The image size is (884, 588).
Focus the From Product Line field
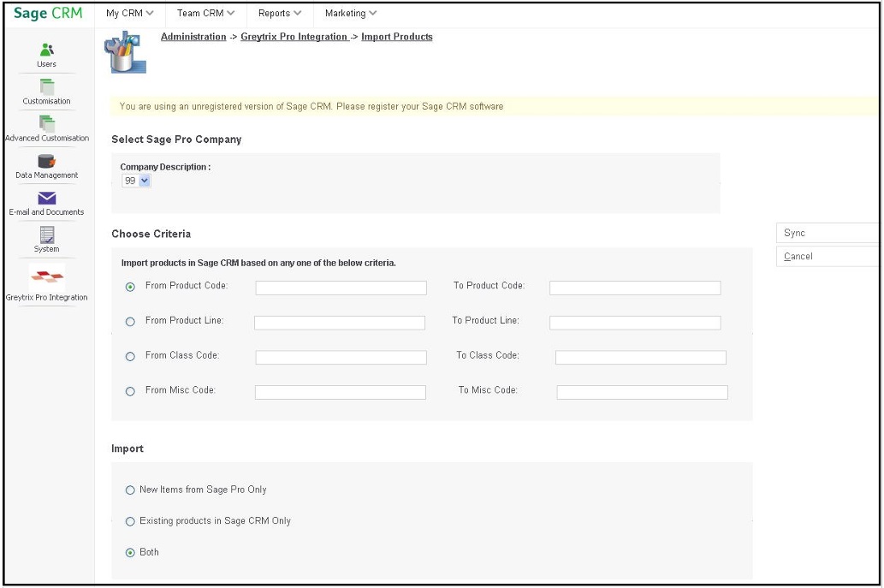pyautogui.click(x=340, y=323)
